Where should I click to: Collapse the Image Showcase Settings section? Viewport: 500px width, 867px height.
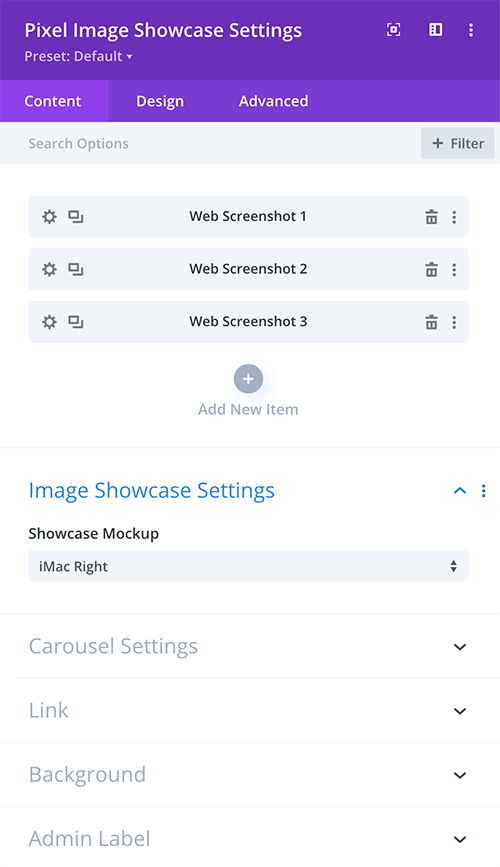tap(460, 490)
